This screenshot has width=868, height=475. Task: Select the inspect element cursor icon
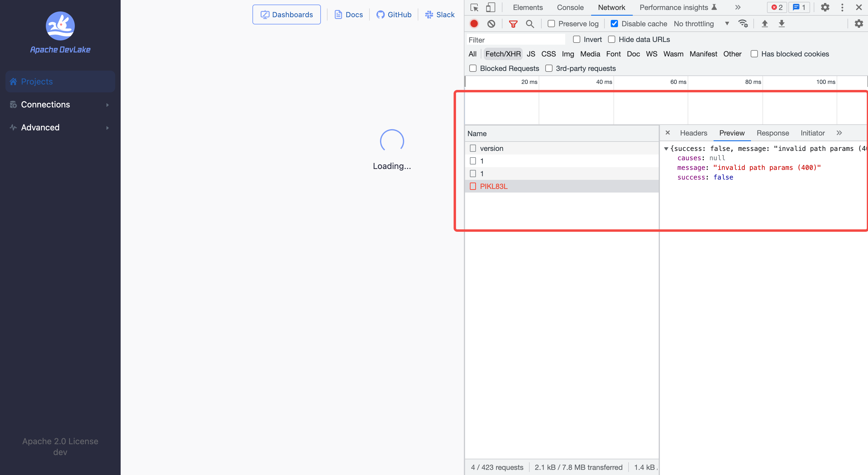(474, 8)
